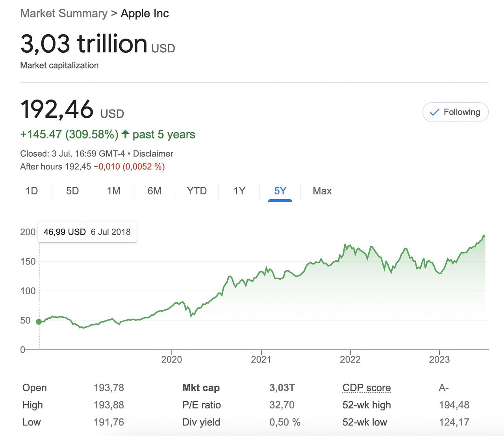Image resolution: width=504 pixels, height=436 pixels.
Task: Select the 1Y time range tab
Action: [x=239, y=191]
